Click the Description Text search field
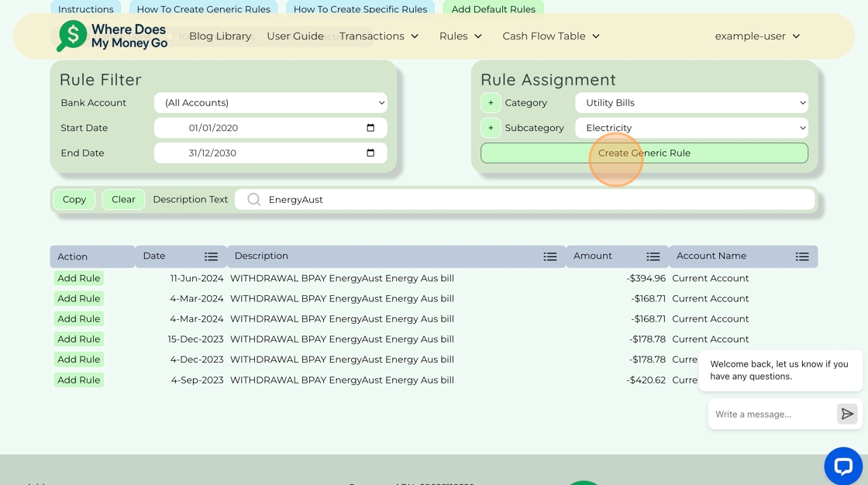 (525, 199)
